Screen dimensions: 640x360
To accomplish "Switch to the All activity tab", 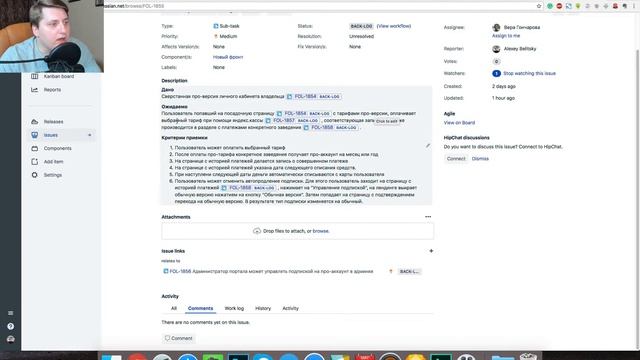I will pyautogui.click(x=174, y=309).
